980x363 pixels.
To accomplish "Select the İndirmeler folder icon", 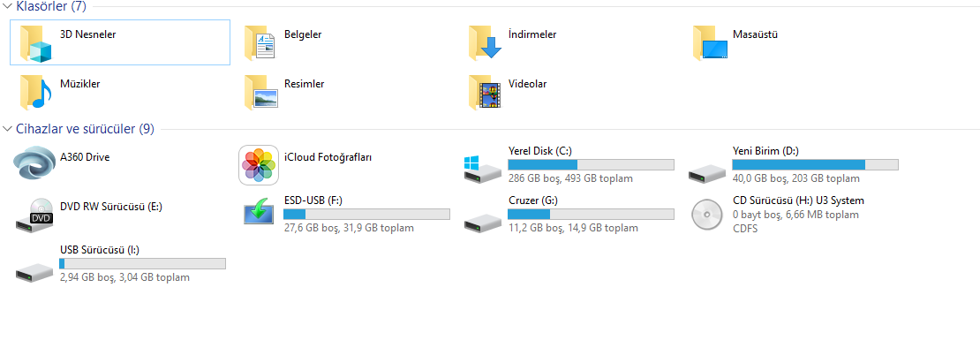I will 485,42.
